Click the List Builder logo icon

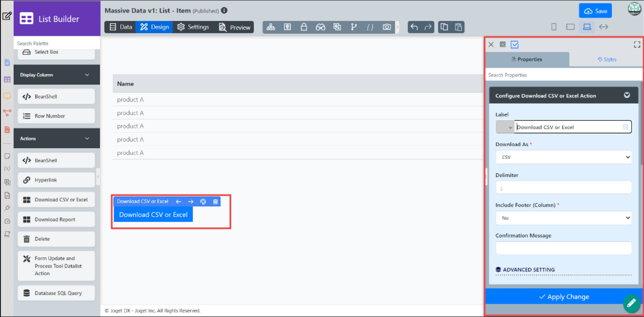tap(27, 19)
